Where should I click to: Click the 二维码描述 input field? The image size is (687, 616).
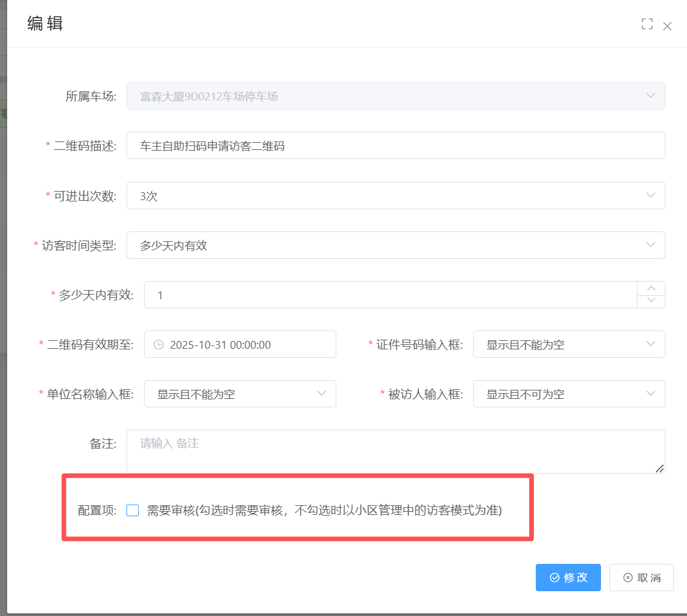396,145
